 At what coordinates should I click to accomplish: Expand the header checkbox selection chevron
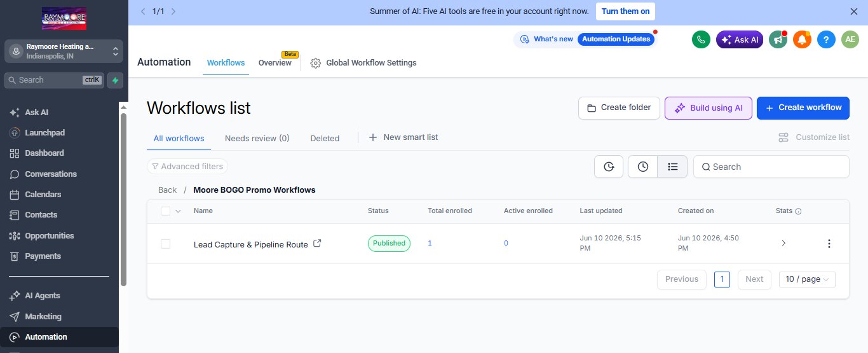click(x=178, y=211)
